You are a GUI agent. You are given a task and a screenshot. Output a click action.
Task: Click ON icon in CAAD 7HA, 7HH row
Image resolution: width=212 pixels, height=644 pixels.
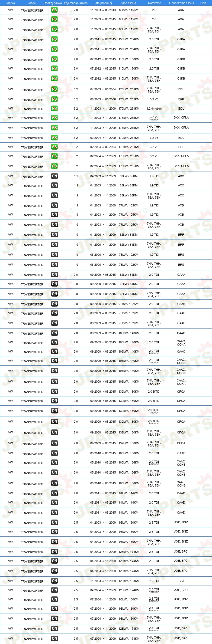[x=54, y=512]
